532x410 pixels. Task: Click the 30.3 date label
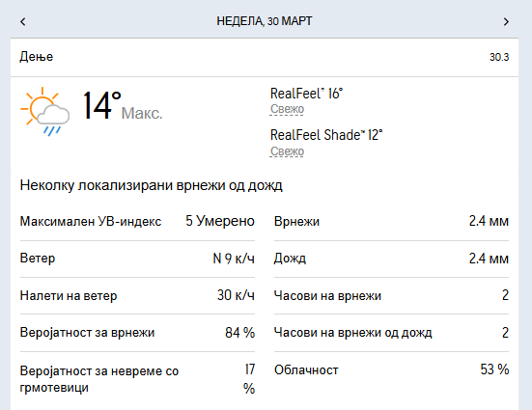[x=499, y=57]
